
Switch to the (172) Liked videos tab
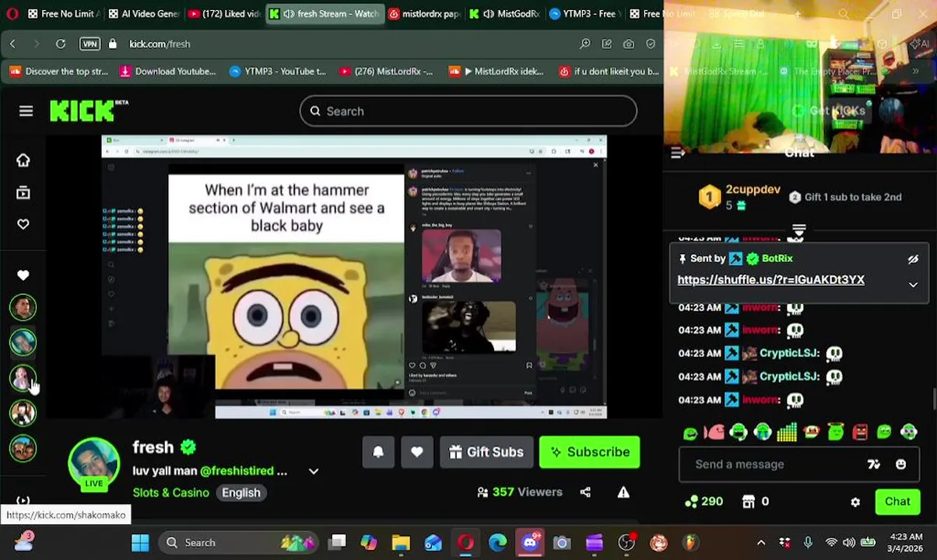pos(226,14)
